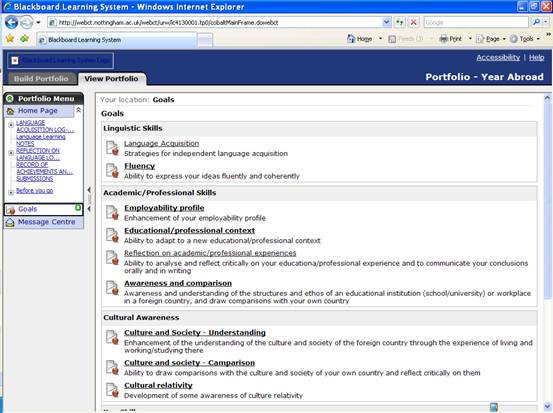Open the SUBMISSIONS link
This screenshot has height=413, width=553.
(x=35, y=179)
